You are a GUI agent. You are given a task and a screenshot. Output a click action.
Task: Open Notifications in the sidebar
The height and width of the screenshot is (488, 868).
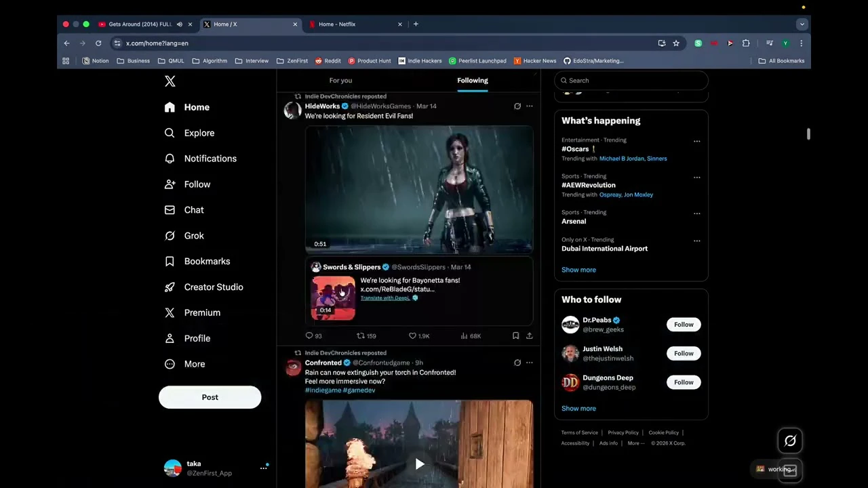pyautogui.click(x=201, y=159)
